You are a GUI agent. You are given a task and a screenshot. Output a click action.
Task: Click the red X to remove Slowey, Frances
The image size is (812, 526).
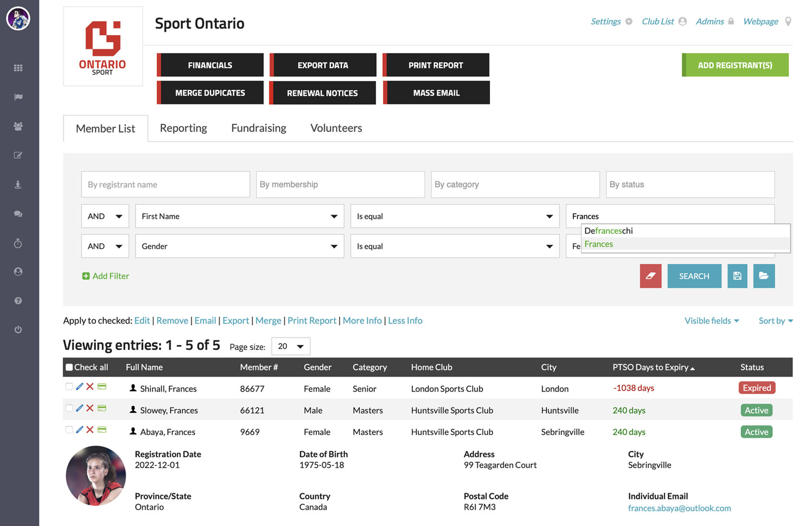point(90,408)
